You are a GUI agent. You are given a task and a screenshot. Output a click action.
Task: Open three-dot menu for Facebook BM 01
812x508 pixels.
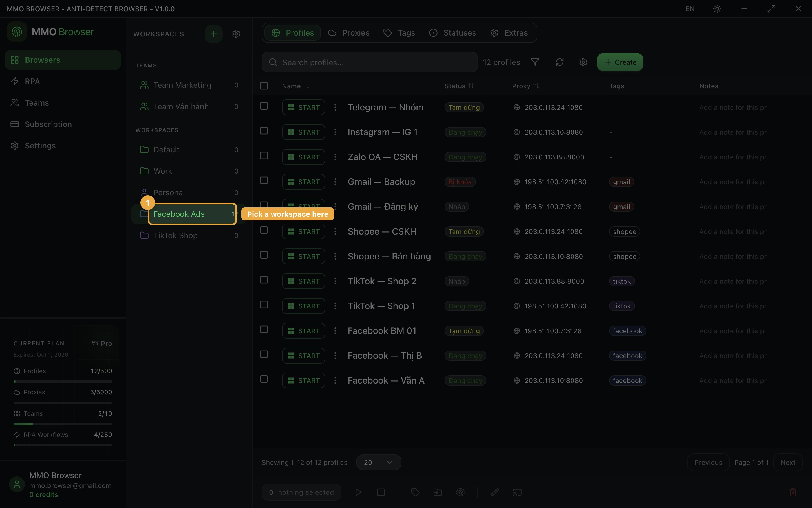click(335, 331)
